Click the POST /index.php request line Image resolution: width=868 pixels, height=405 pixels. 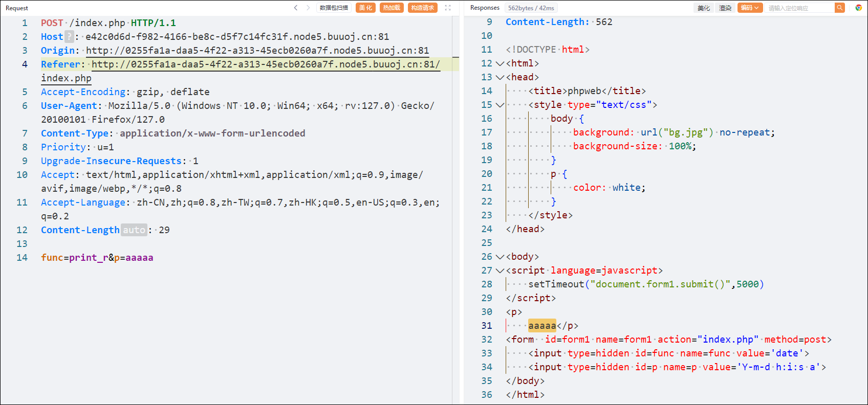[108, 23]
